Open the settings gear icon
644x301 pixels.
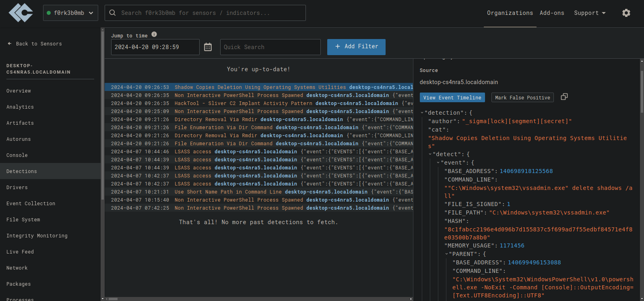coord(626,13)
